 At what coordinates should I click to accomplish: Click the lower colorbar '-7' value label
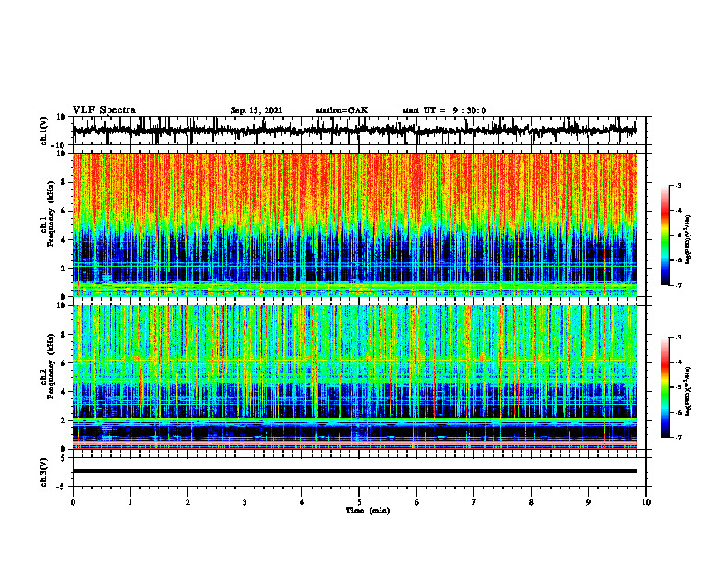pos(677,438)
